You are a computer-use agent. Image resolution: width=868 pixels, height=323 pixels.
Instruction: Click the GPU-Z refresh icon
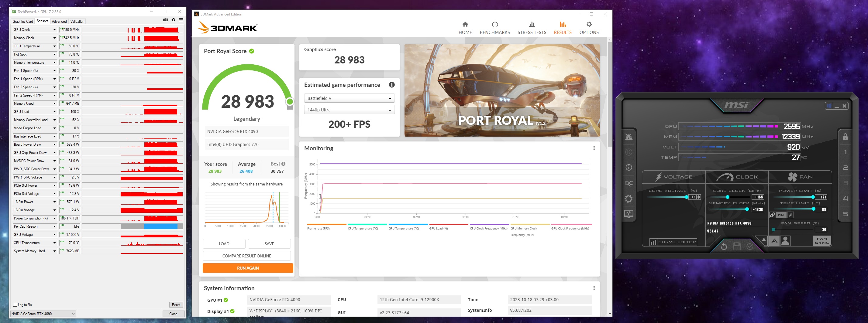(174, 20)
